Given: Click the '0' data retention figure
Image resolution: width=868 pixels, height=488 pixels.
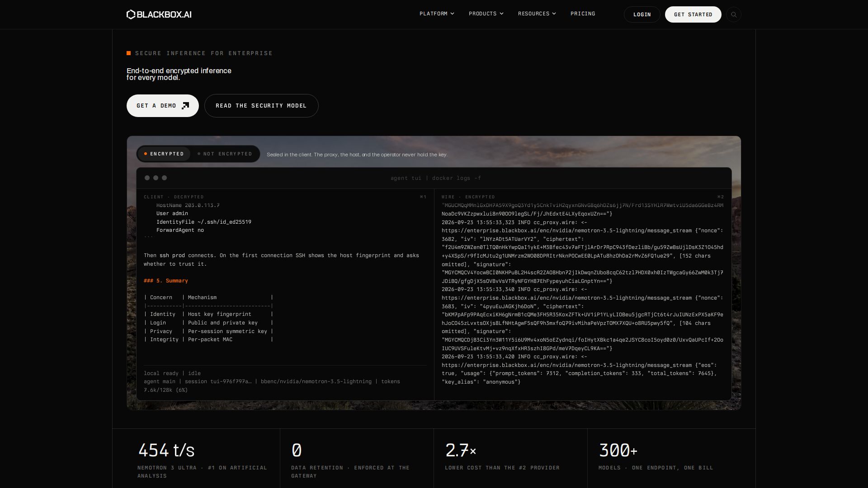Looking at the screenshot, I should (x=297, y=450).
